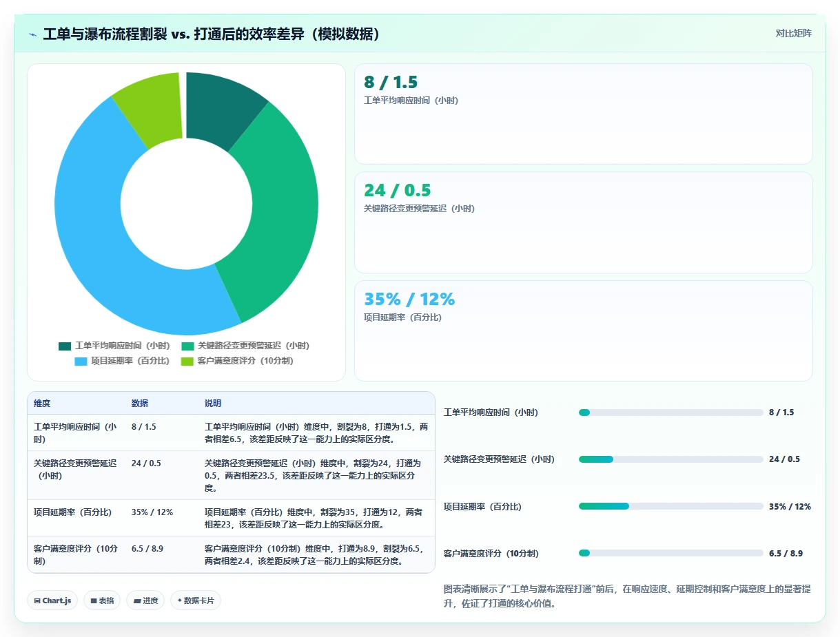Select the 进度 tag chip
This screenshot has height=637, width=840.
pyautogui.click(x=145, y=601)
